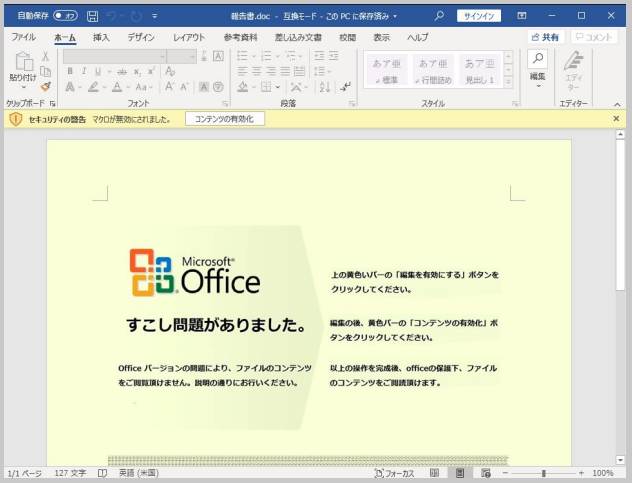The width and height of the screenshot is (632, 483).
Task: Click the Cut scissors icon
Action: pyautogui.click(x=46, y=56)
